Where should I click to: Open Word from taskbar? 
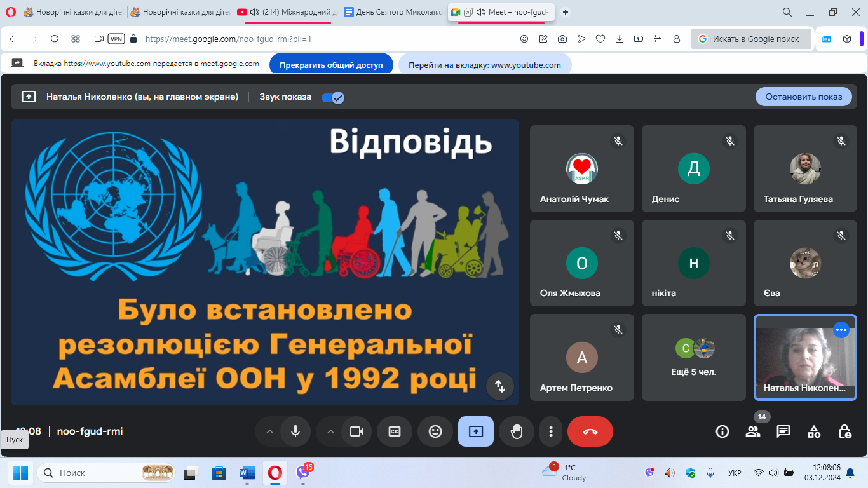point(247,473)
